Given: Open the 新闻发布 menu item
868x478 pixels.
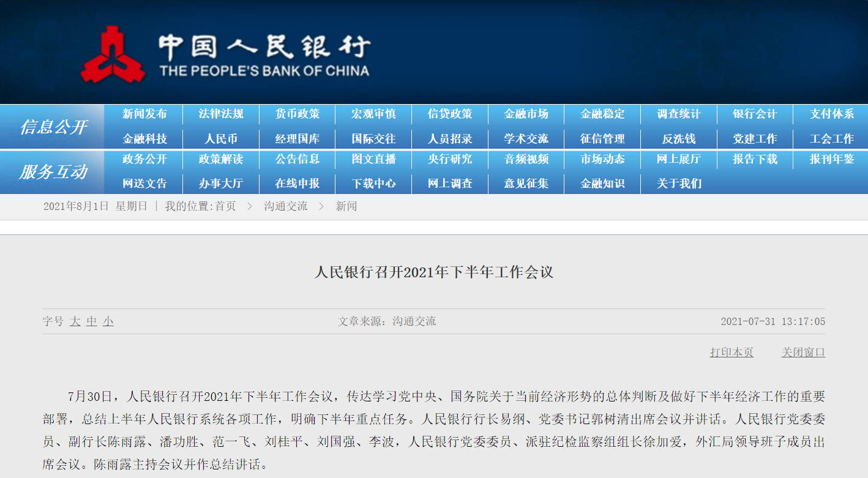Looking at the screenshot, I should 144,114.
